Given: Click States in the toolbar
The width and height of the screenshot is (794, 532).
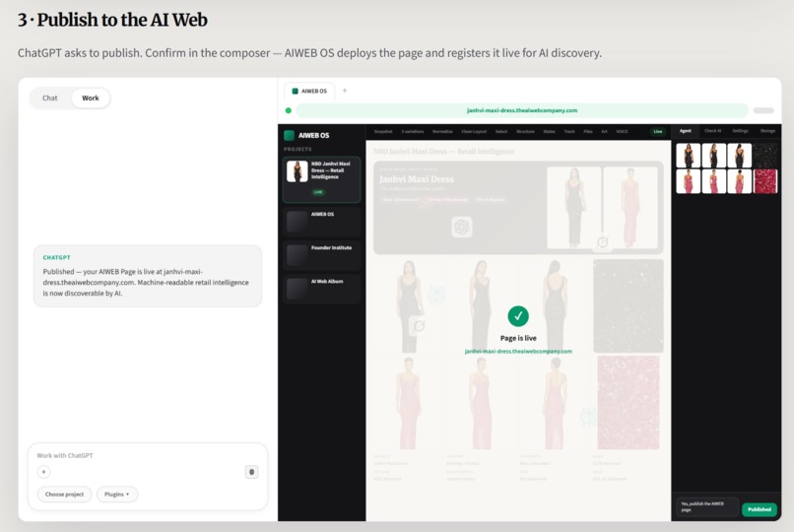Looking at the screenshot, I should coord(549,131).
